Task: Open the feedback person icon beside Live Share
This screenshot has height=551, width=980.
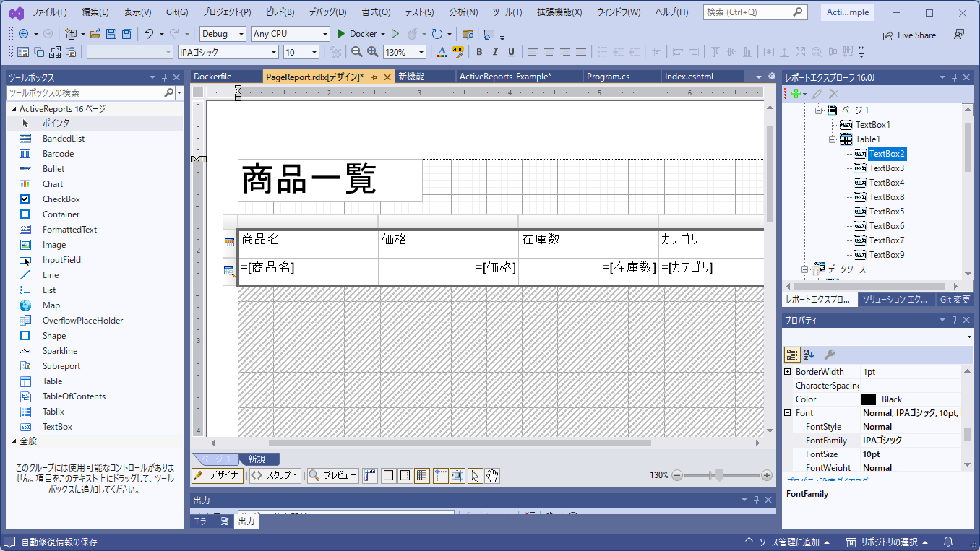Action: 959,35
